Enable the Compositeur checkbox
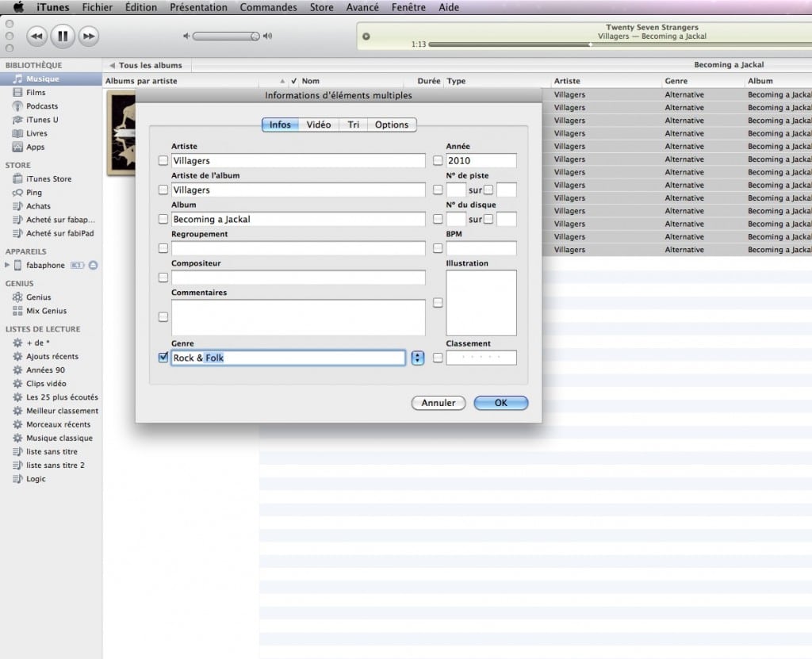812x659 pixels. coord(163,278)
